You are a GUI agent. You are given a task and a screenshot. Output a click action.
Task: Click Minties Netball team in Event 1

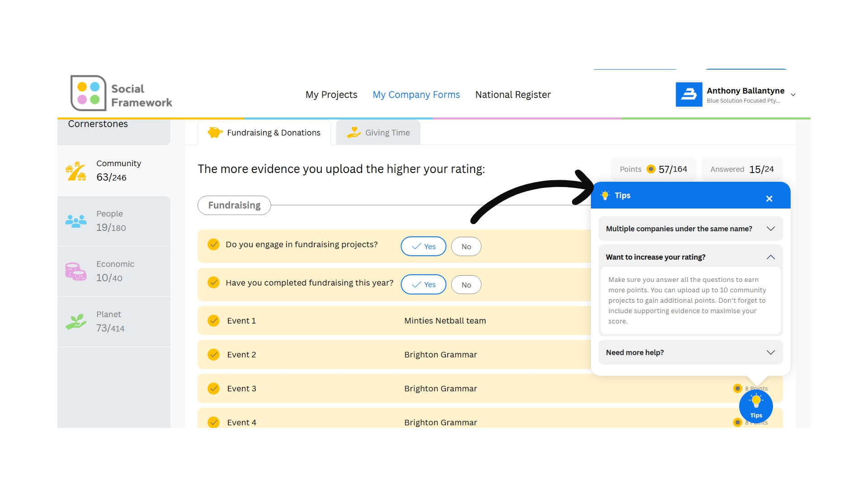tap(445, 321)
